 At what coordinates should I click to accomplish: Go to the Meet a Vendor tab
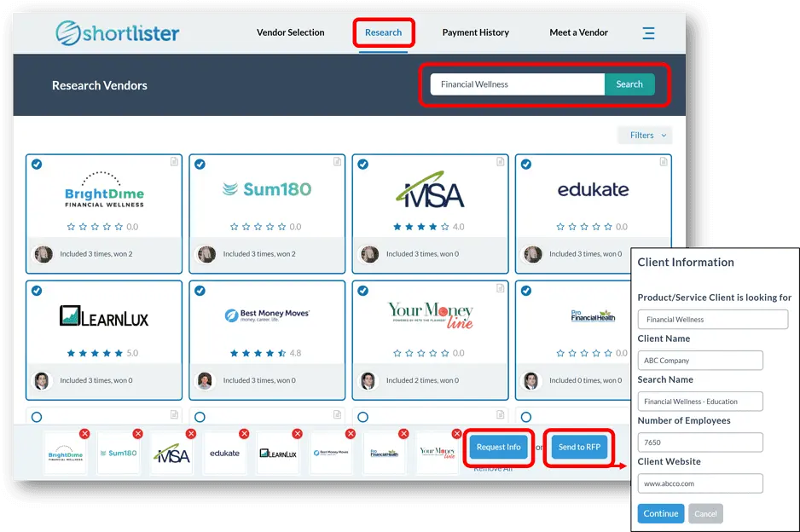click(x=578, y=32)
